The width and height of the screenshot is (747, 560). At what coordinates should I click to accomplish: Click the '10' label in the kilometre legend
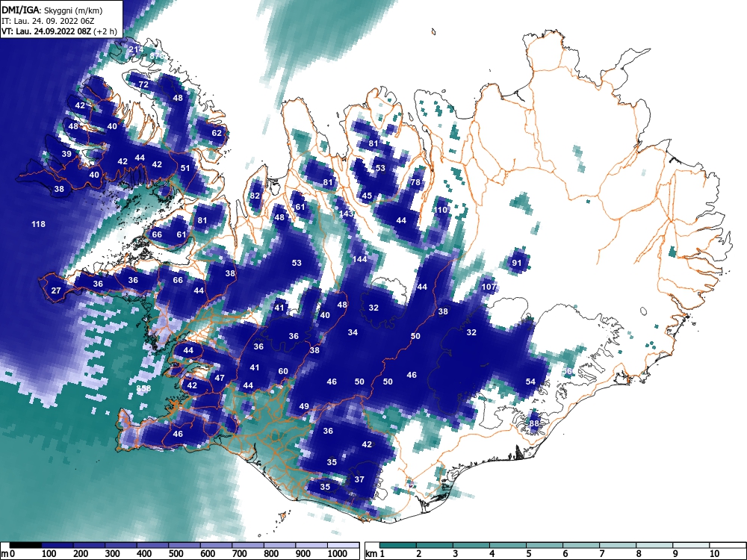(713, 554)
